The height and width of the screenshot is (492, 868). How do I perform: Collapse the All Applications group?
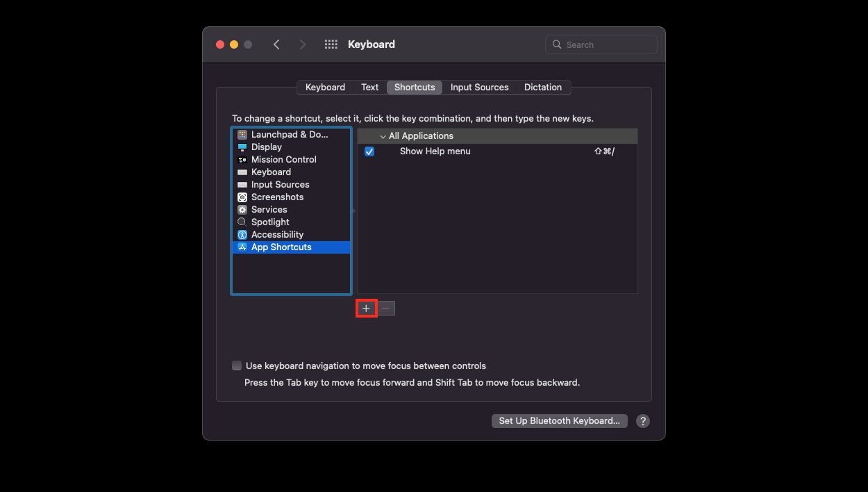point(383,136)
